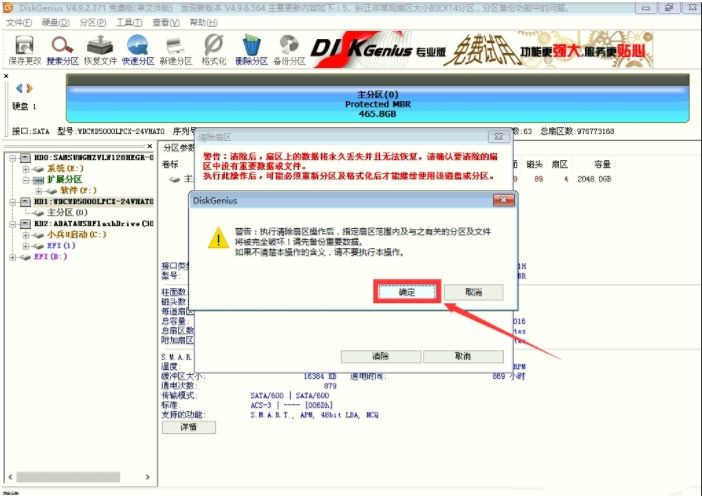Screen dimensions: 702x496
Task: Click the 分区参数 partition parameters tab
Action: pyautogui.click(x=178, y=148)
